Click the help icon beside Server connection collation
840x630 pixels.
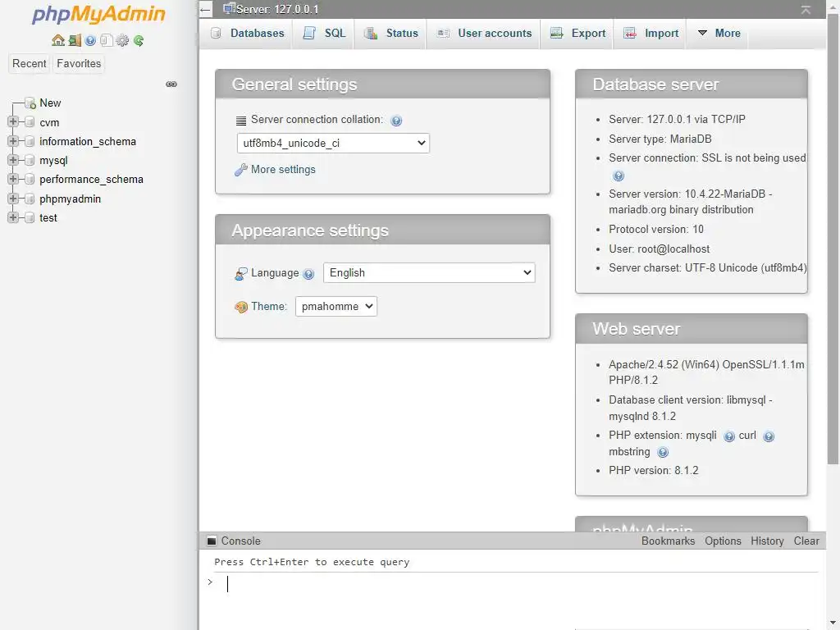396,121
